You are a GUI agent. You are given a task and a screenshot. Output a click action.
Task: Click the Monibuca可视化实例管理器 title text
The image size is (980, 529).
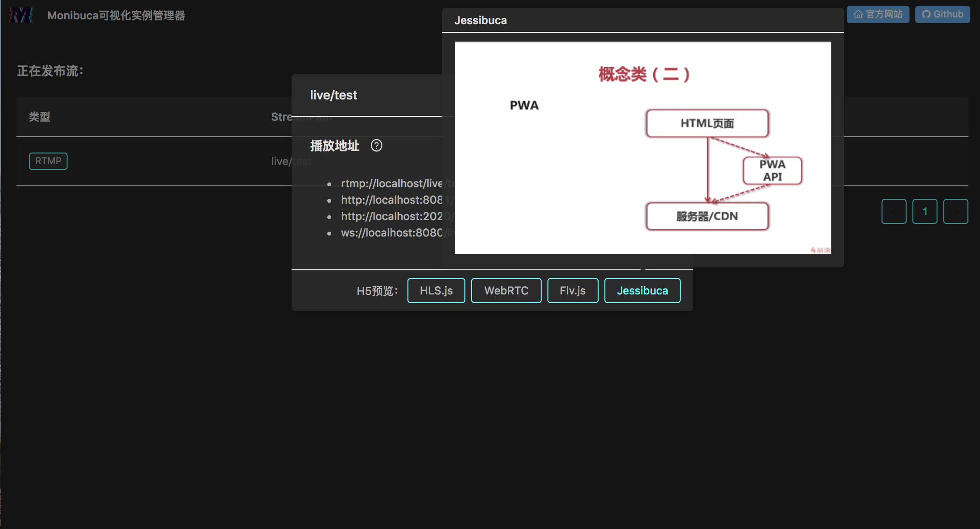(x=116, y=15)
